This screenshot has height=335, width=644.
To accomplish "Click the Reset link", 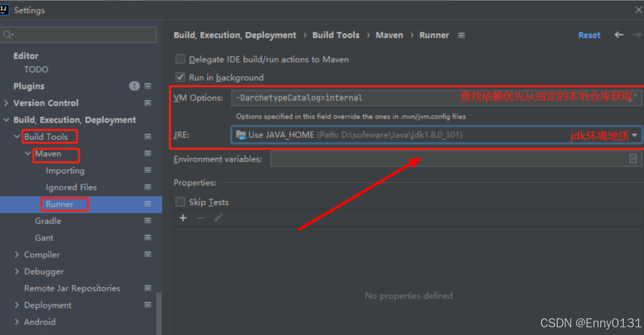I will pos(589,35).
